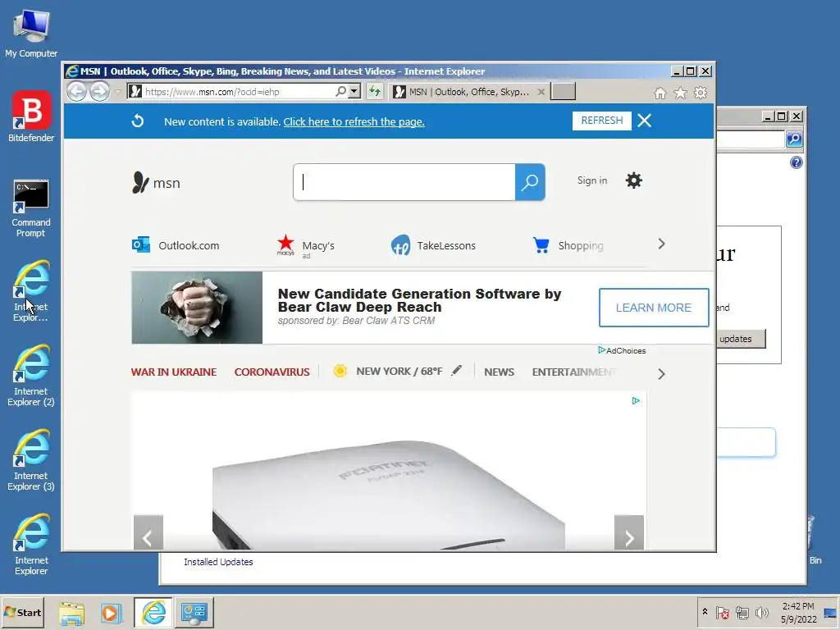Open the NEWS category

[x=500, y=372]
